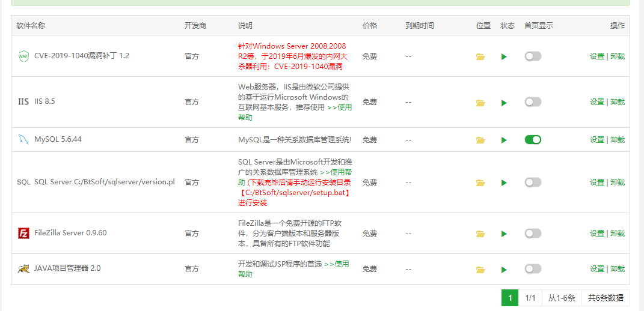Open folder location for SQL Server
644x311 pixels.
pos(480,183)
